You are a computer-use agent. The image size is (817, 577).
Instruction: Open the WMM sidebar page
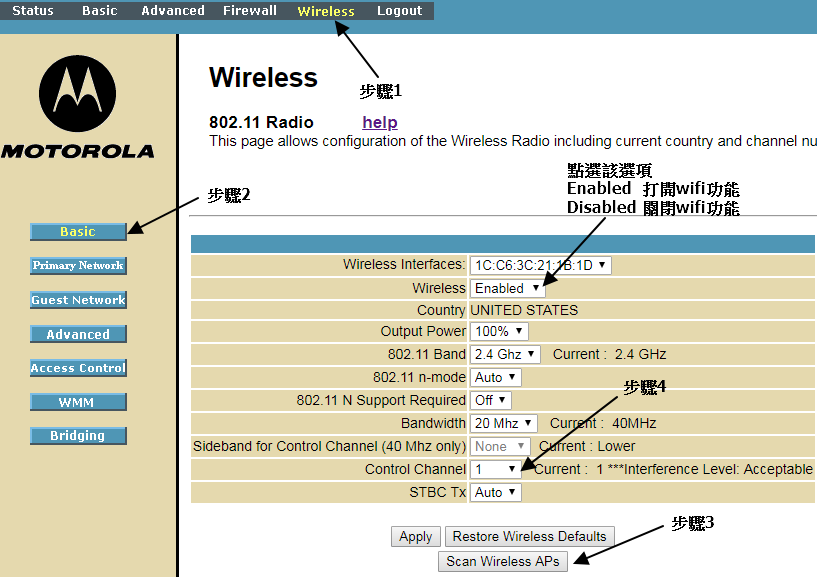(78, 402)
